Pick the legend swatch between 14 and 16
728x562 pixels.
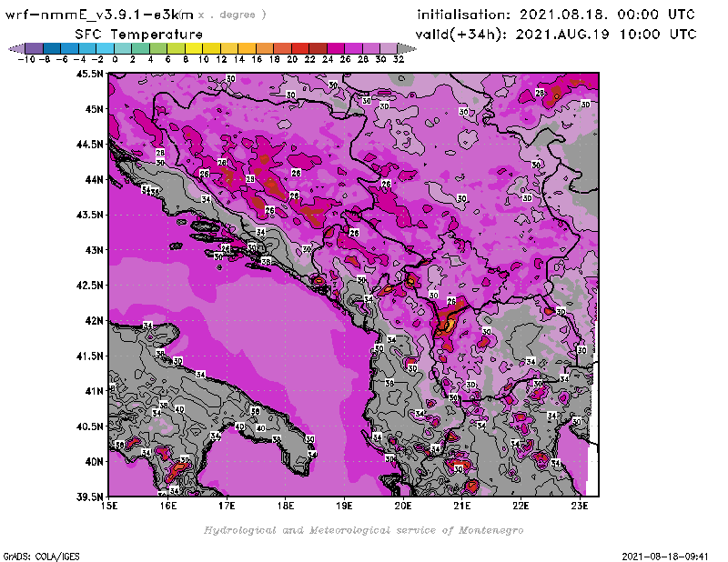(x=247, y=48)
